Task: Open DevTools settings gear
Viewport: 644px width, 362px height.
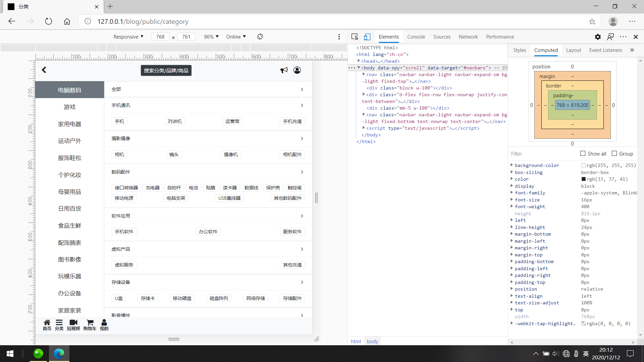Action: click(x=598, y=37)
